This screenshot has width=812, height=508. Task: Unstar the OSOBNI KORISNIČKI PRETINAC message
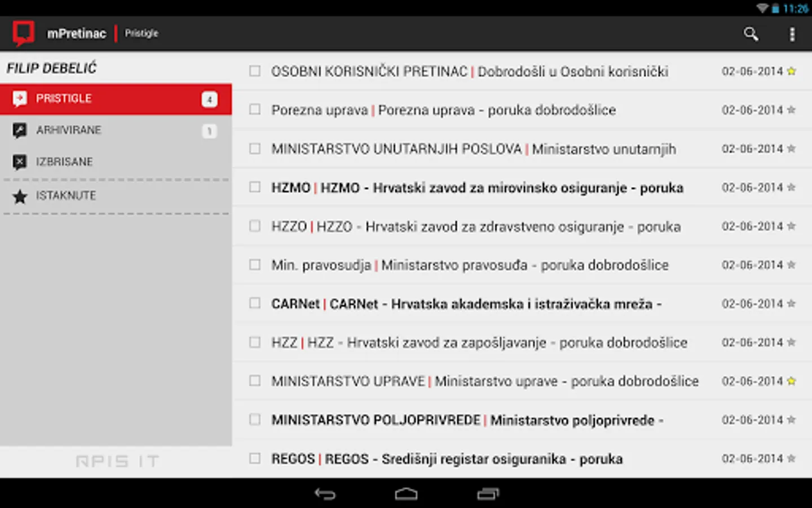pos(791,71)
